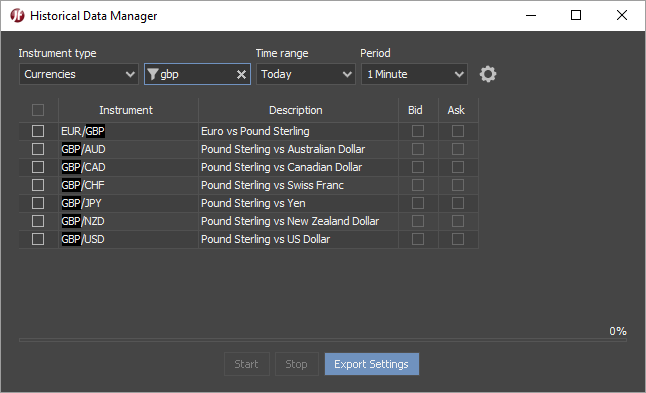Maximize the Historical Data Manager window
646x393 pixels.
pos(576,15)
